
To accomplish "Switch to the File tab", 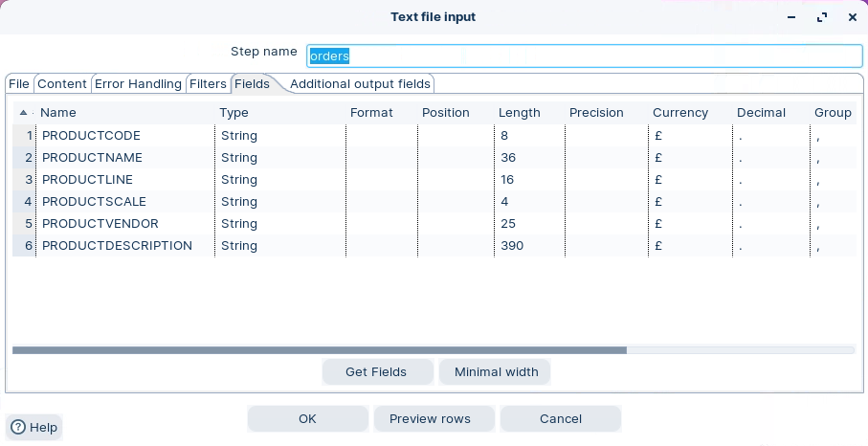I will point(19,84).
